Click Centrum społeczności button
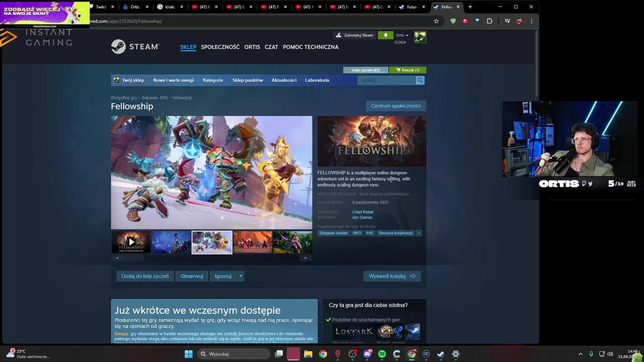Viewport: 644px width, 362px height. pyautogui.click(x=396, y=106)
